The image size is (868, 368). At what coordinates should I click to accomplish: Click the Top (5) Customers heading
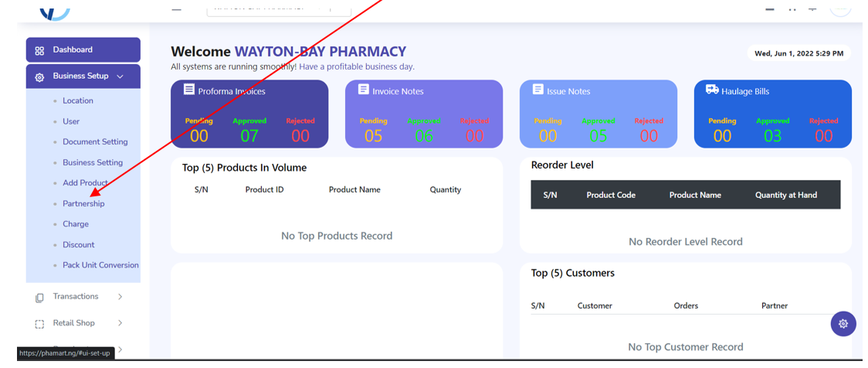pyautogui.click(x=572, y=273)
